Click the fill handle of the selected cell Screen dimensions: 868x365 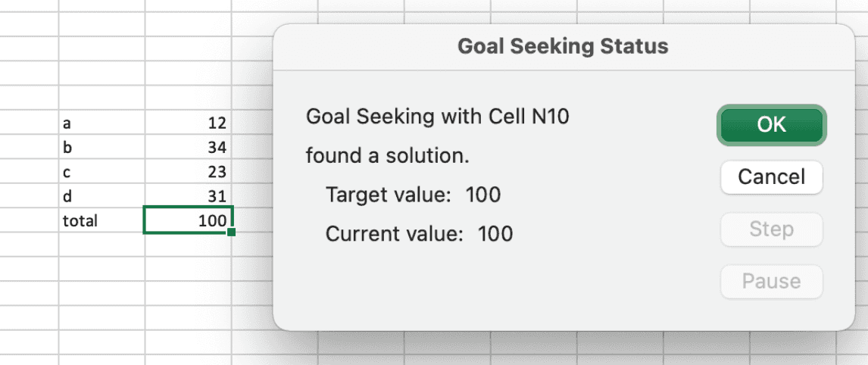point(231,232)
